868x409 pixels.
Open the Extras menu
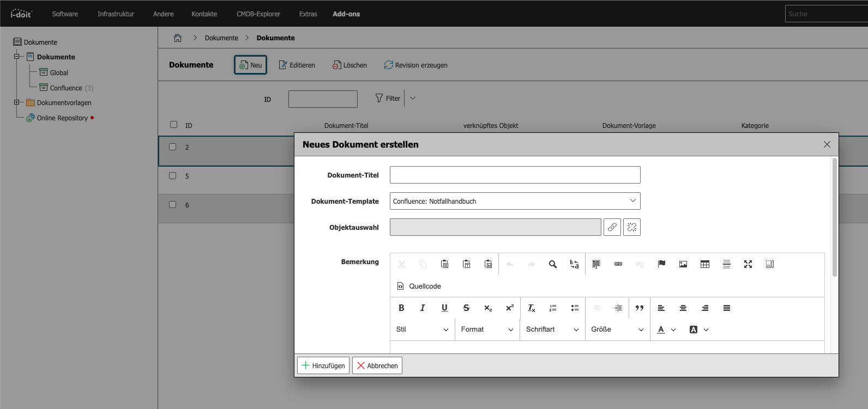[x=308, y=14]
